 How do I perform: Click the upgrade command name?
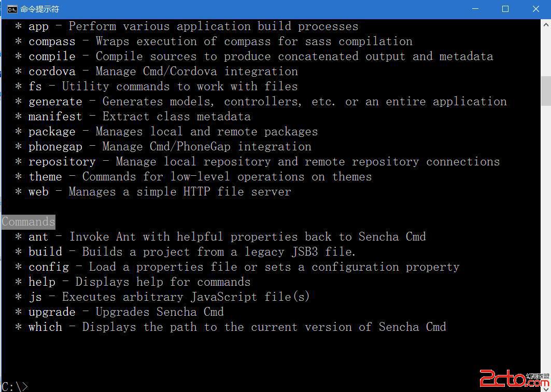tap(52, 312)
